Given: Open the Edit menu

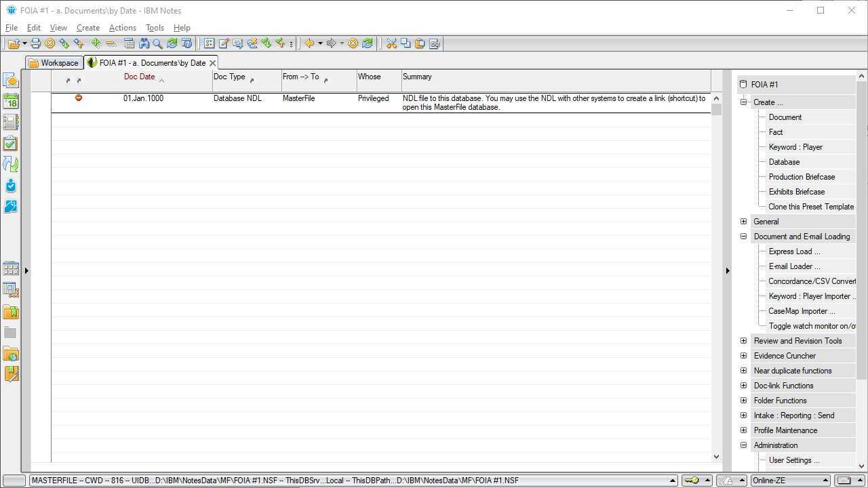Looking at the screenshot, I should [33, 28].
